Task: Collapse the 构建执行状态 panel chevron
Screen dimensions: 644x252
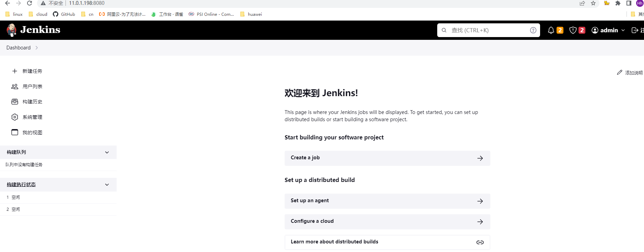Action: (x=107, y=184)
